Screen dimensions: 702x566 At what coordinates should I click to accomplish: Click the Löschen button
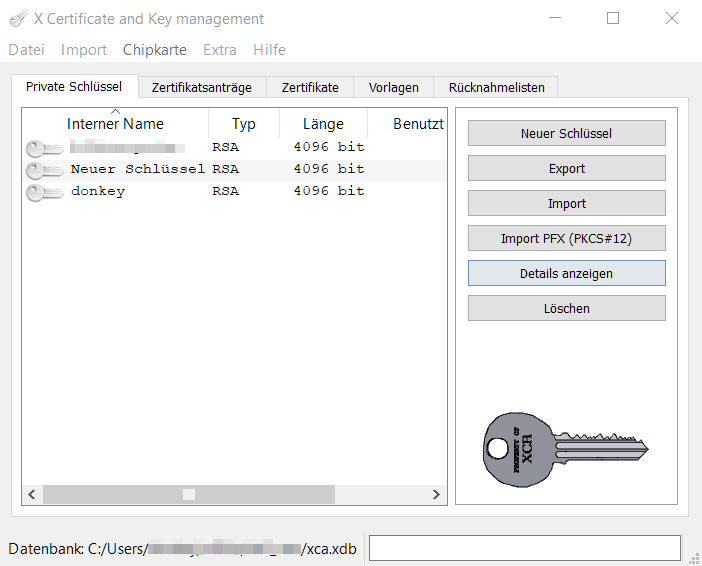tap(566, 309)
